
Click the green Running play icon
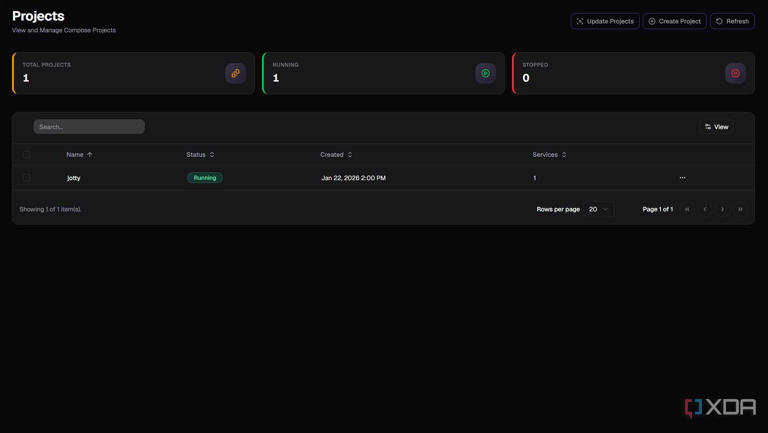click(x=485, y=73)
